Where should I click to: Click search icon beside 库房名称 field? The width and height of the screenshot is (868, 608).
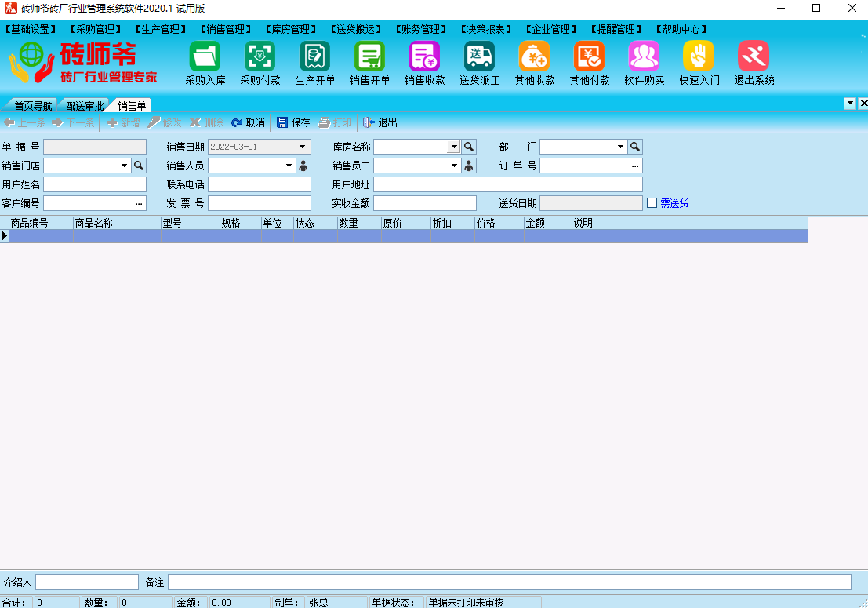pos(469,147)
